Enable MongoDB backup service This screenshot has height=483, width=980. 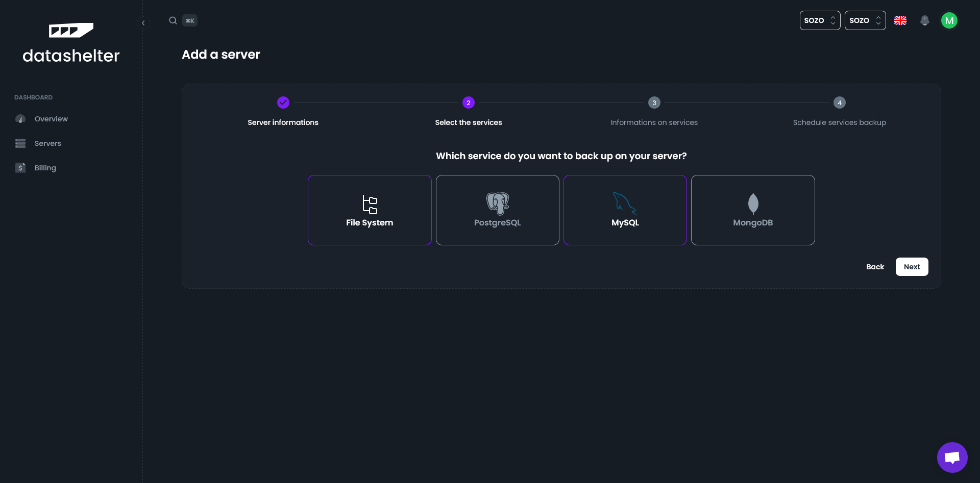pos(753,210)
